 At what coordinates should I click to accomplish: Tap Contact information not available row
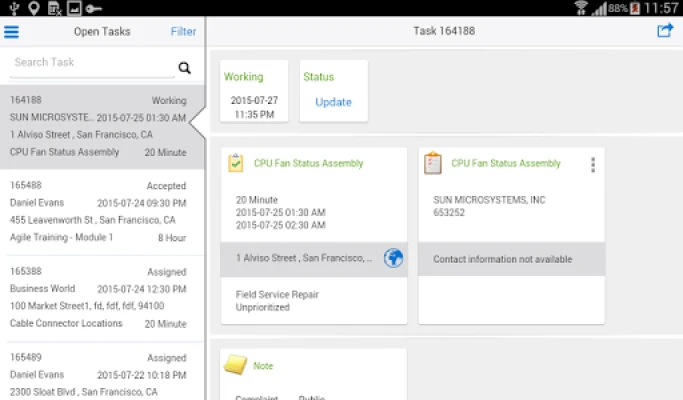click(511, 259)
